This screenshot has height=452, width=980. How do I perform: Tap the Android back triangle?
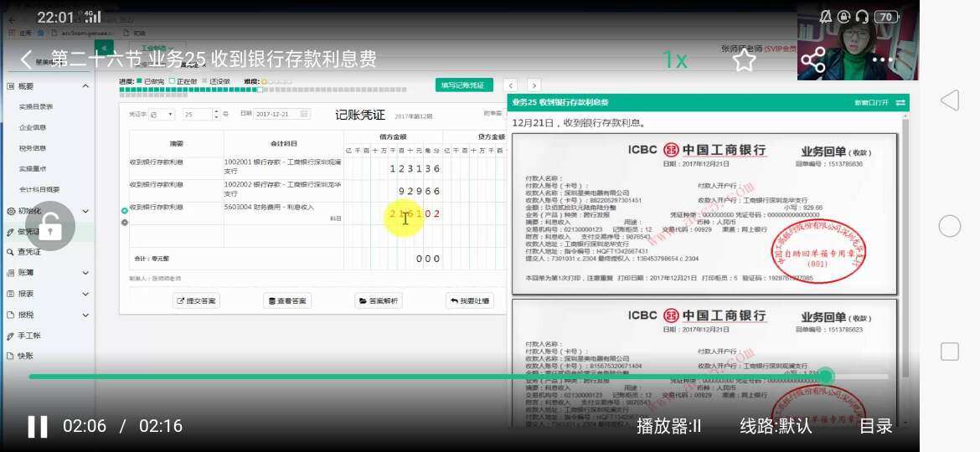click(x=949, y=100)
